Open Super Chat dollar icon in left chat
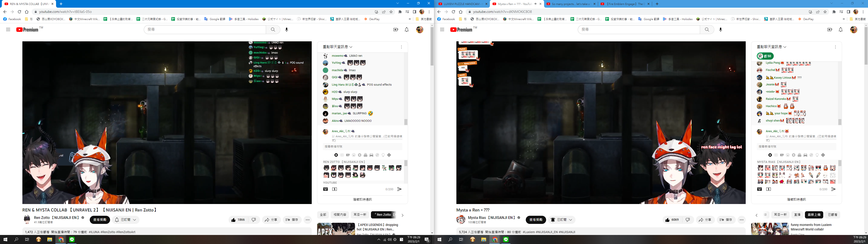868x244 pixels. tap(335, 189)
